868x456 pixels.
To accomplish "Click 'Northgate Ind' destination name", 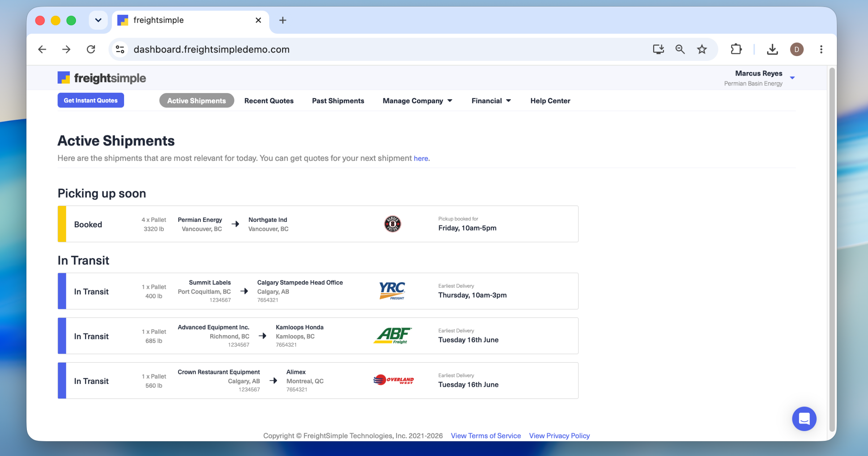I will 268,220.
